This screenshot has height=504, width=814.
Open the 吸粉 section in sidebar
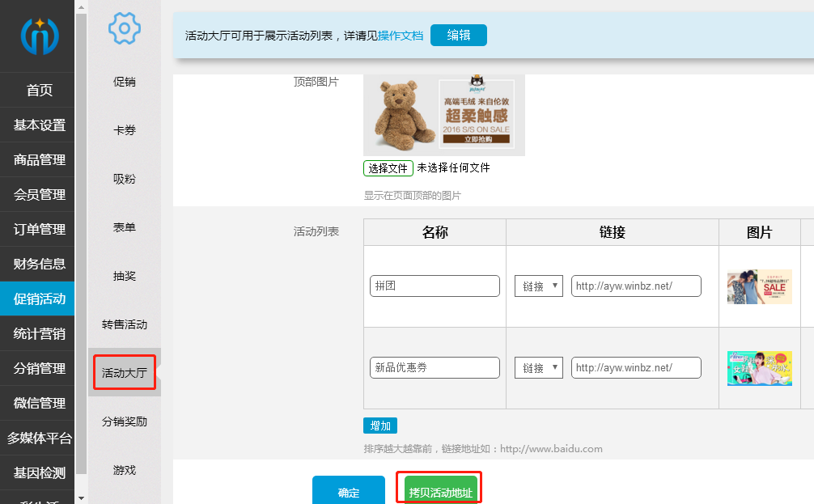(123, 179)
